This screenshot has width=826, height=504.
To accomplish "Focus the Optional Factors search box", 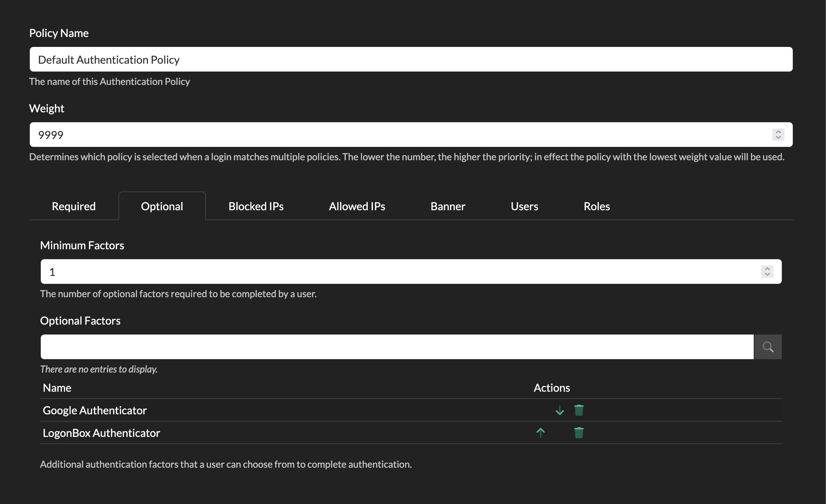I will coord(397,347).
